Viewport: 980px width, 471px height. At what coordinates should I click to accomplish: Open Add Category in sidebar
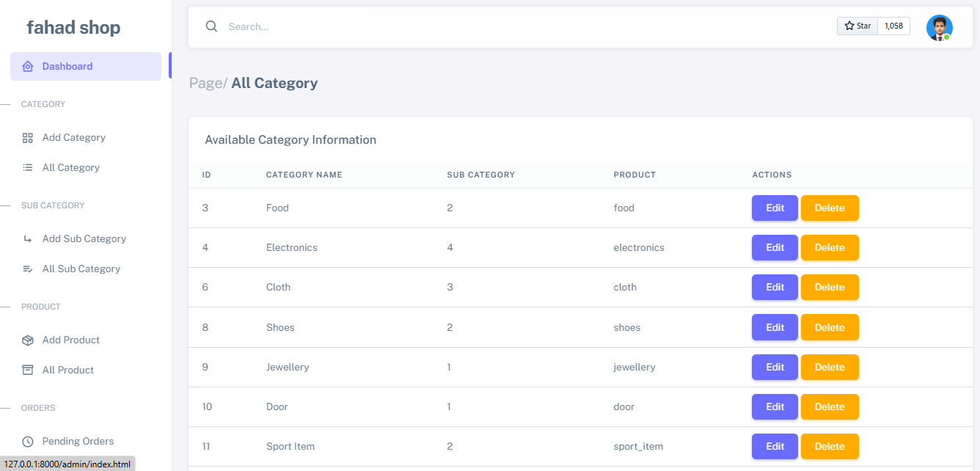(74, 138)
